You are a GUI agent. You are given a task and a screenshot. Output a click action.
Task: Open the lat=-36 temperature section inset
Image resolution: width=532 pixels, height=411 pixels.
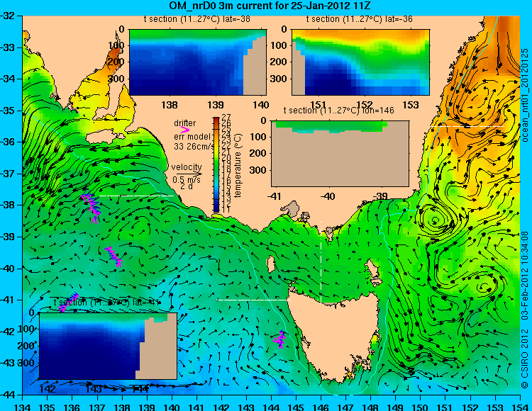point(360,62)
